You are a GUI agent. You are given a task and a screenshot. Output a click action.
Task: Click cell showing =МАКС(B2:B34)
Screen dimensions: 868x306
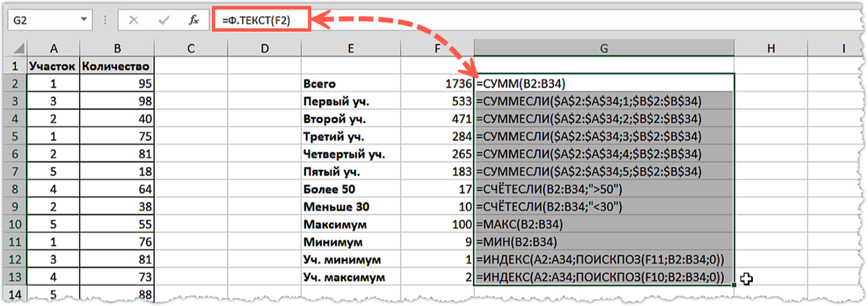604,224
